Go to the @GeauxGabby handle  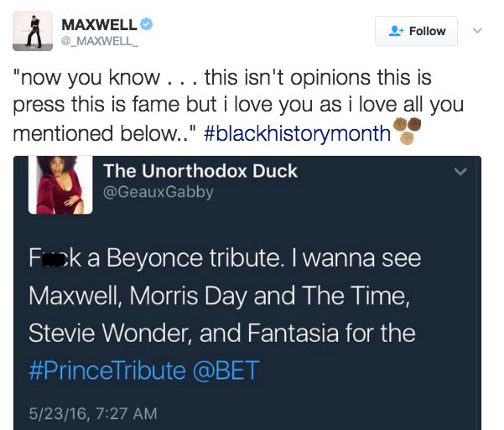click(158, 192)
